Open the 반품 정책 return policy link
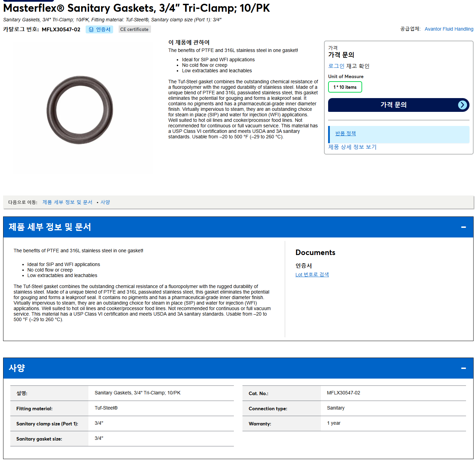476x466 pixels. pyautogui.click(x=346, y=134)
